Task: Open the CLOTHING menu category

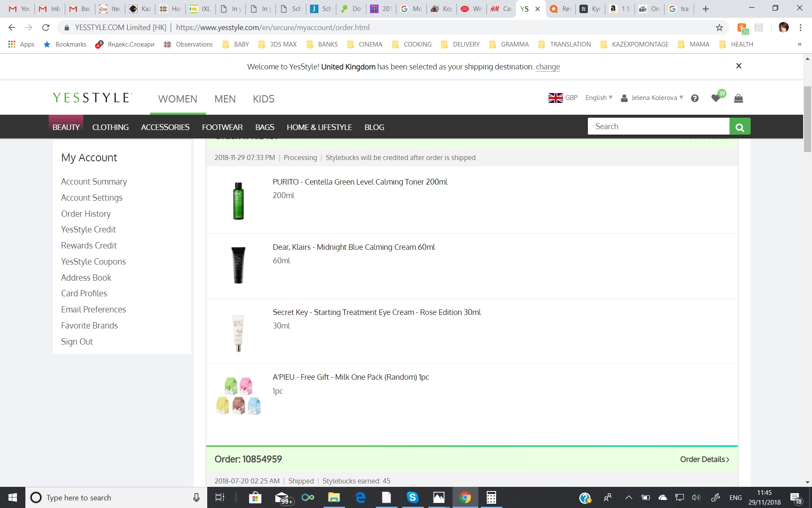Action: 110,127
